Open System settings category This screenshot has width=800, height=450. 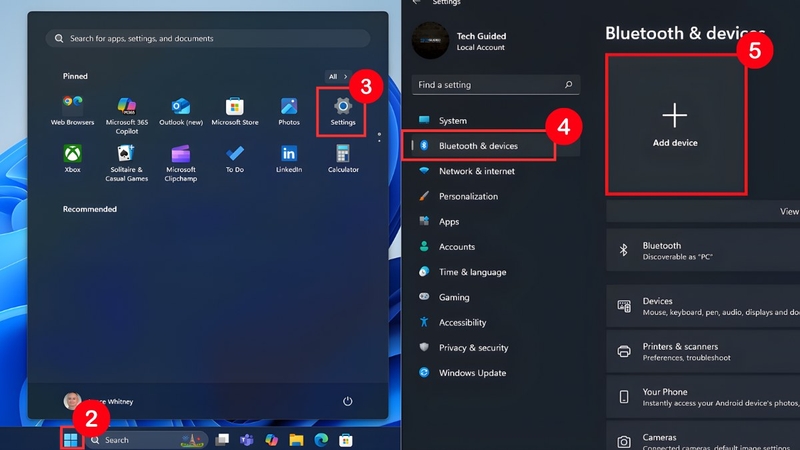(x=495, y=120)
